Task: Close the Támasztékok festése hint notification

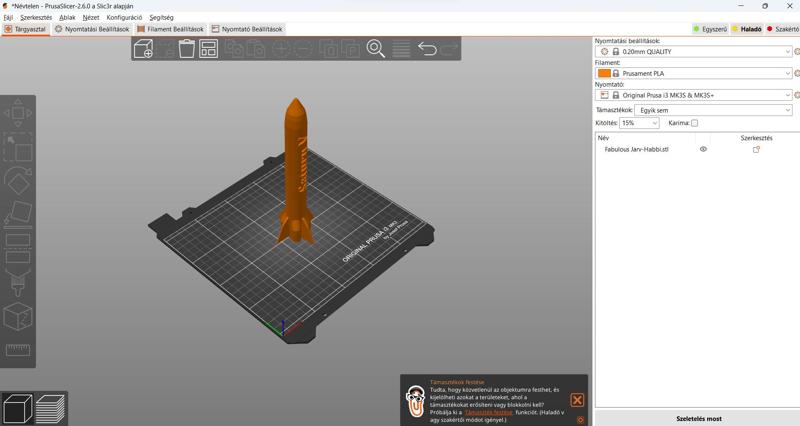Action: pos(577,400)
